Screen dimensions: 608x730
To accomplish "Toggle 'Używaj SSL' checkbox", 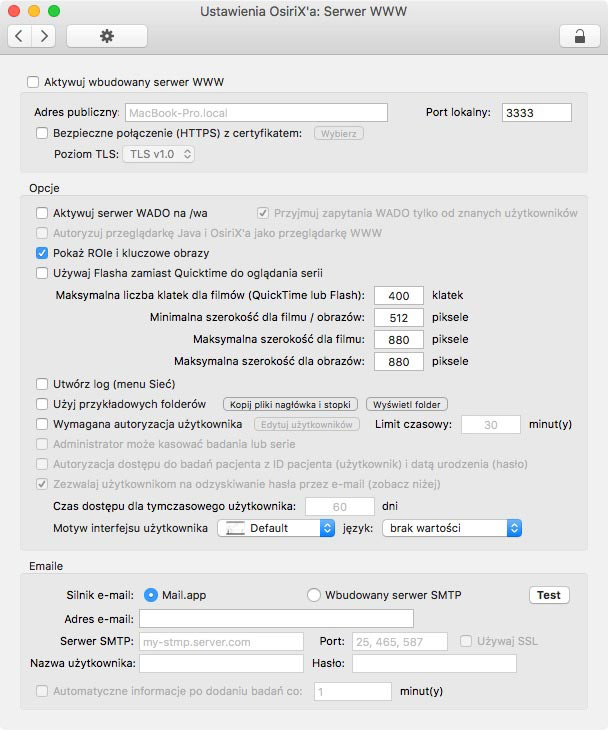I will coord(466,641).
